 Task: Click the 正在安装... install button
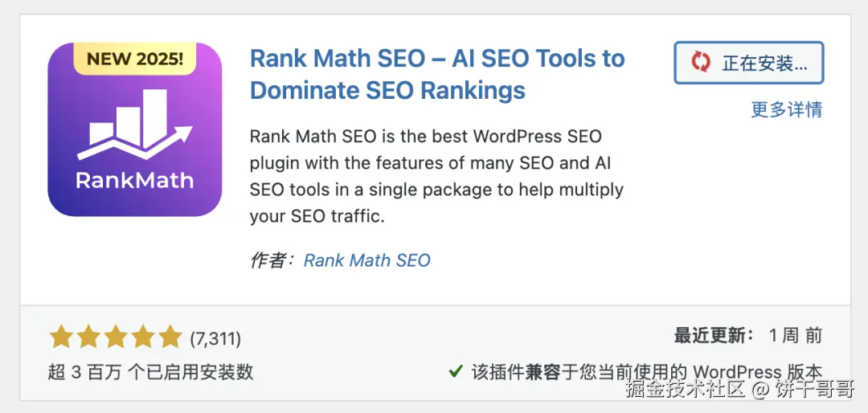click(748, 63)
